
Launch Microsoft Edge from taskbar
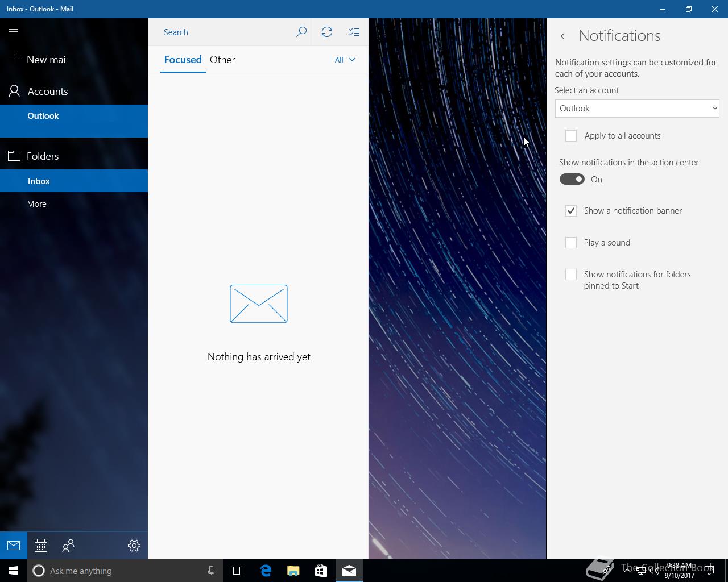click(266, 571)
